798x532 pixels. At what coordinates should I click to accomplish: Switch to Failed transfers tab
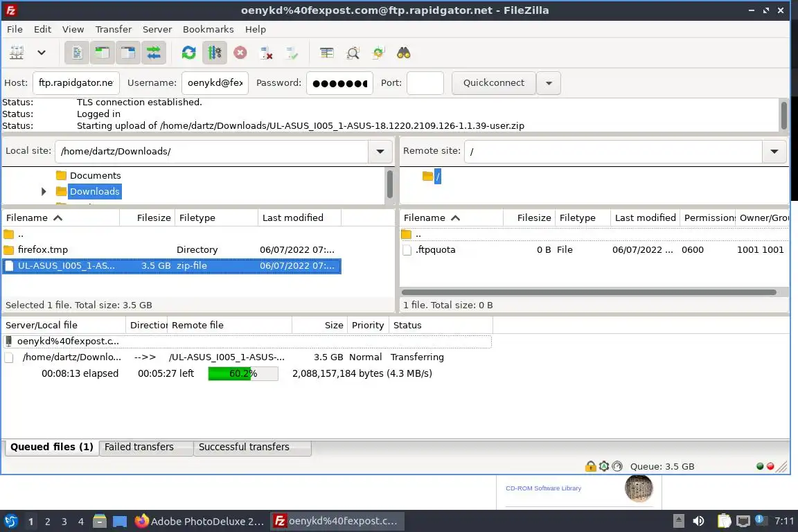pos(145,447)
